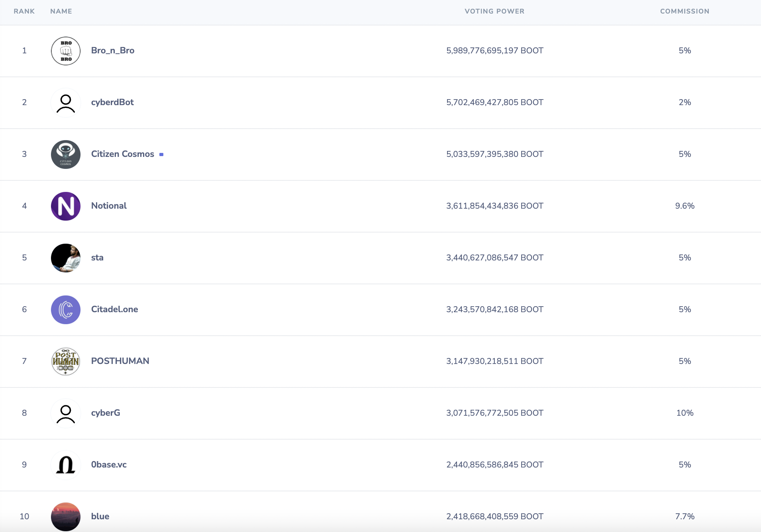Screen dimensions: 761x532
Task: Click the 9.6% commission for Notional
Action: 685,206
